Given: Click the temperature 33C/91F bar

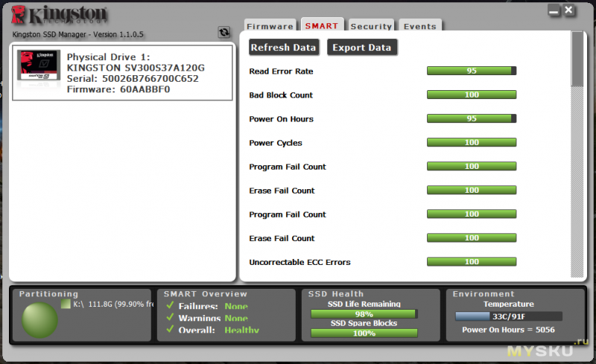Looking at the screenshot, I should (509, 316).
